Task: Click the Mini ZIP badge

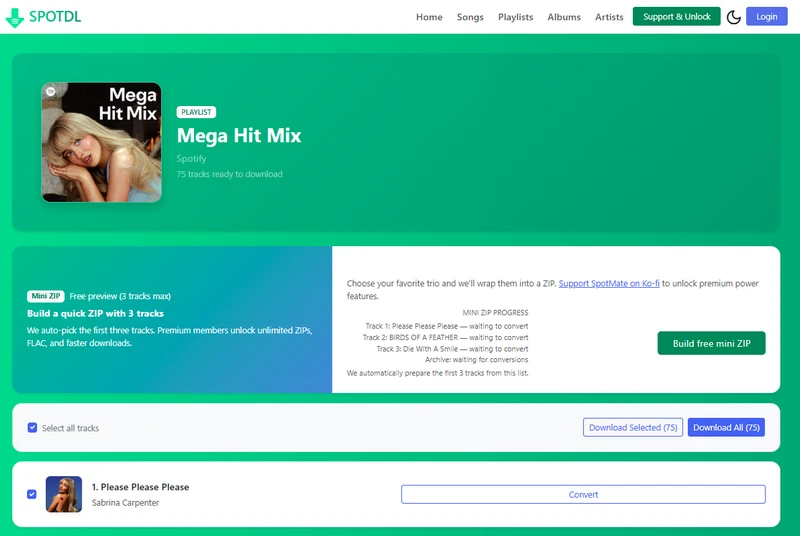Action: tap(45, 296)
